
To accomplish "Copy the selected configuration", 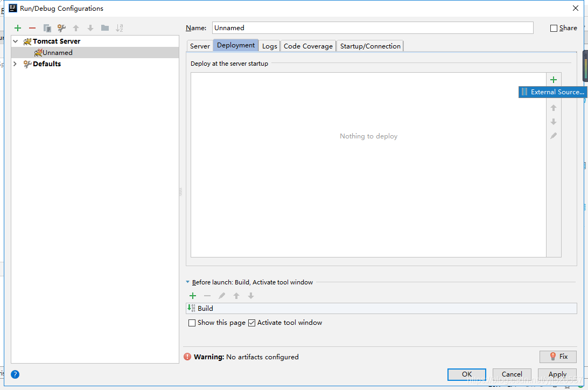I will [47, 28].
